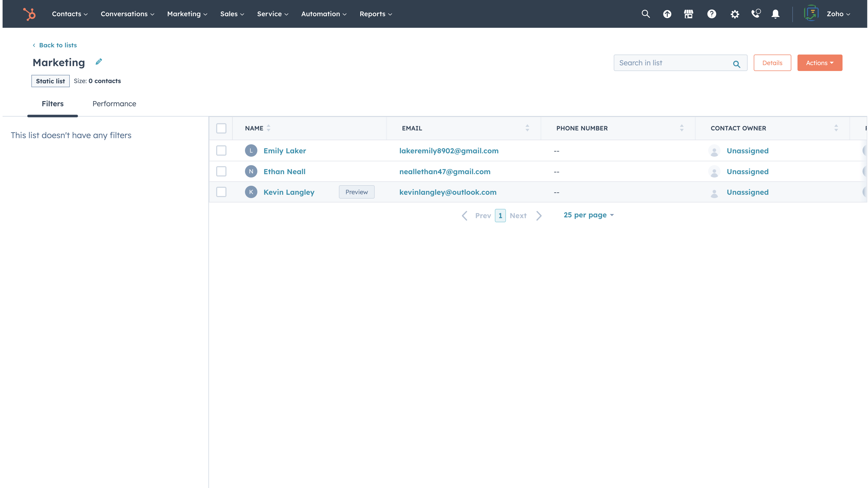Go back via Back to lists link

pyautogui.click(x=58, y=45)
